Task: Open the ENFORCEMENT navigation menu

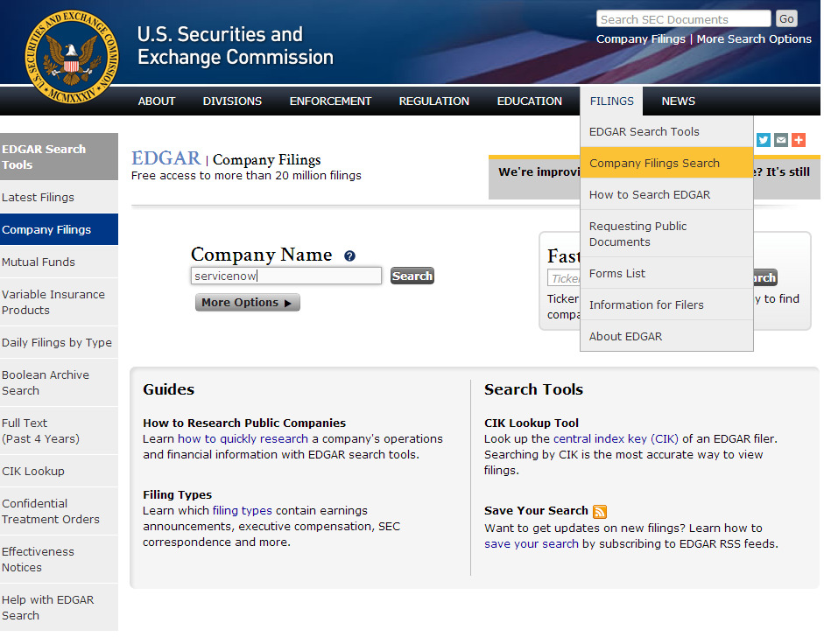Action: [330, 101]
